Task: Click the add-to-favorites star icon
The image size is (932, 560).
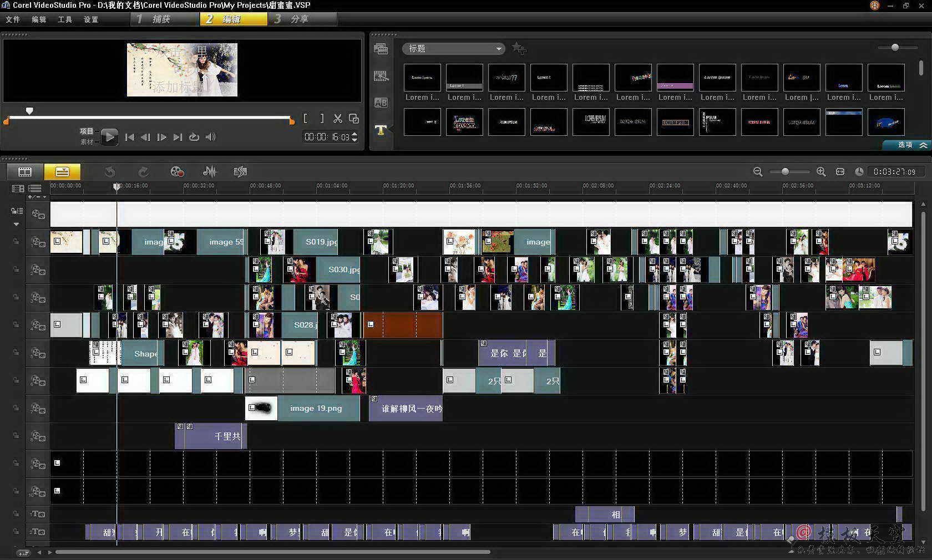Action: (519, 49)
